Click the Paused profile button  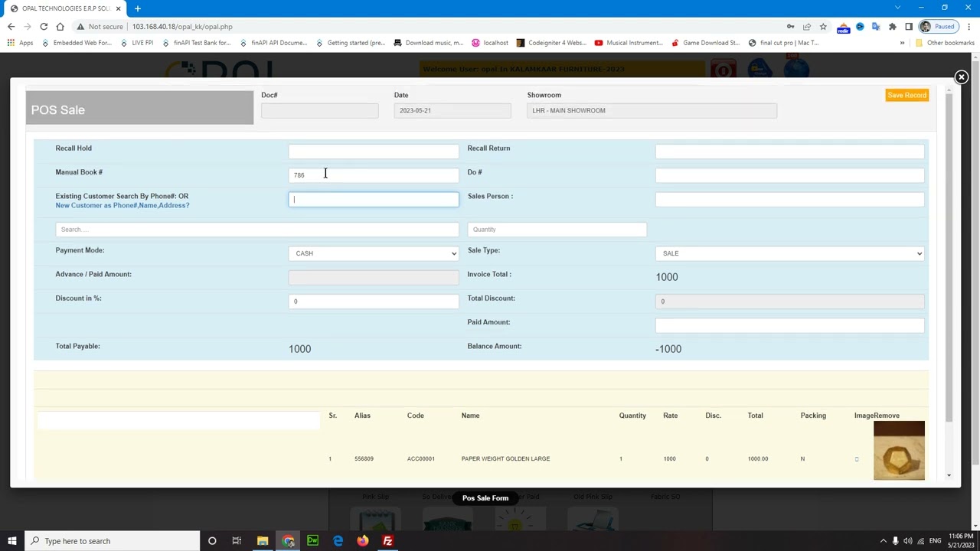point(938,27)
